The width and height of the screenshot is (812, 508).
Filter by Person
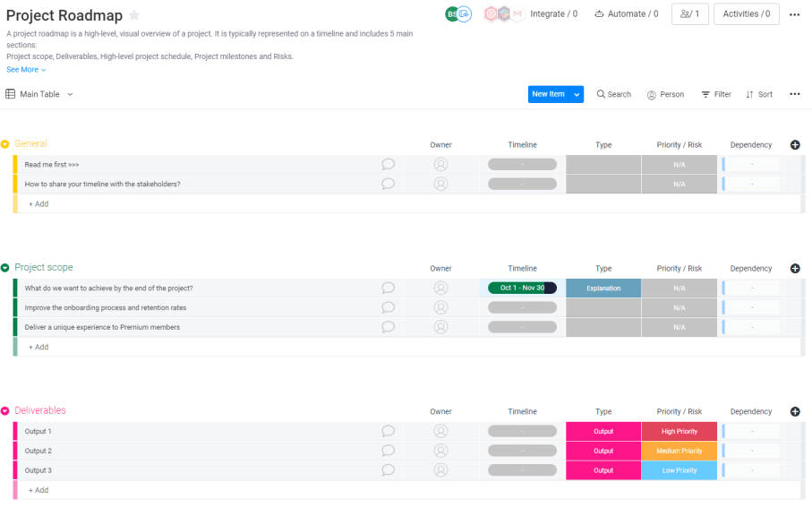tap(665, 94)
